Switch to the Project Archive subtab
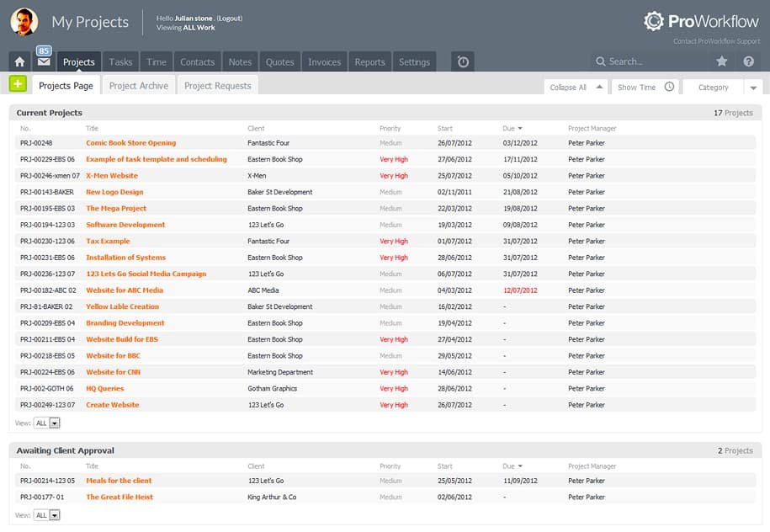This screenshot has width=770, height=532. pyautogui.click(x=139, y=86)
